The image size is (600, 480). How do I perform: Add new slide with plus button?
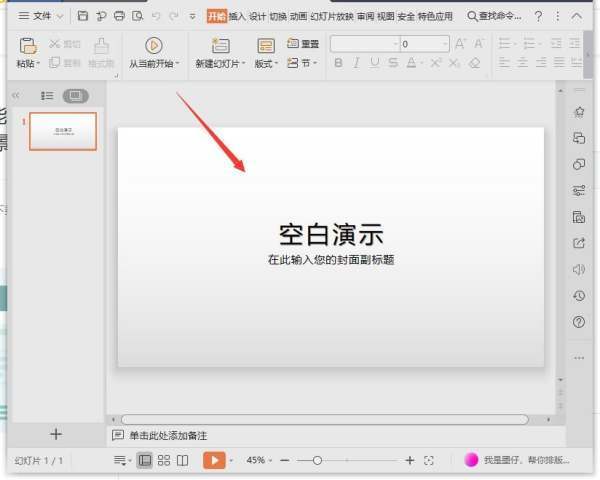point(56,434)
